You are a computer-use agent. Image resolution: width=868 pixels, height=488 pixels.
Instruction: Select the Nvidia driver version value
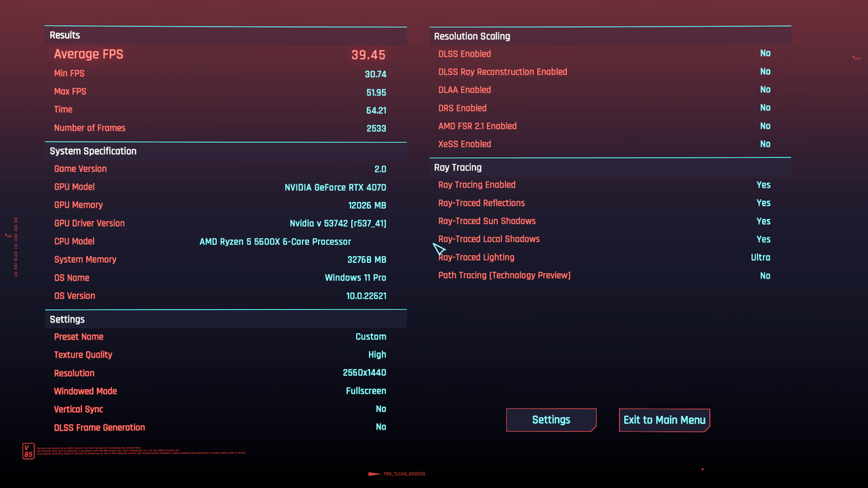pos(338,223)
